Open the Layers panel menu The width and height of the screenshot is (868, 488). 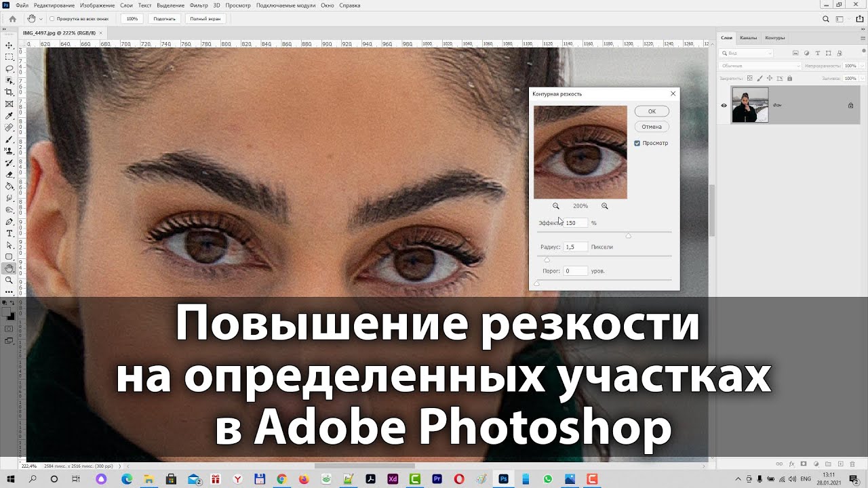[862, 38]
